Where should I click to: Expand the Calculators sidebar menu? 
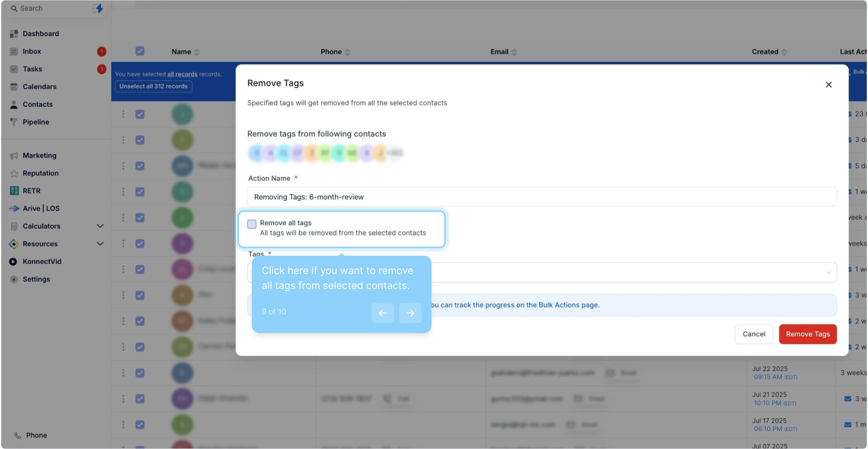100,226
